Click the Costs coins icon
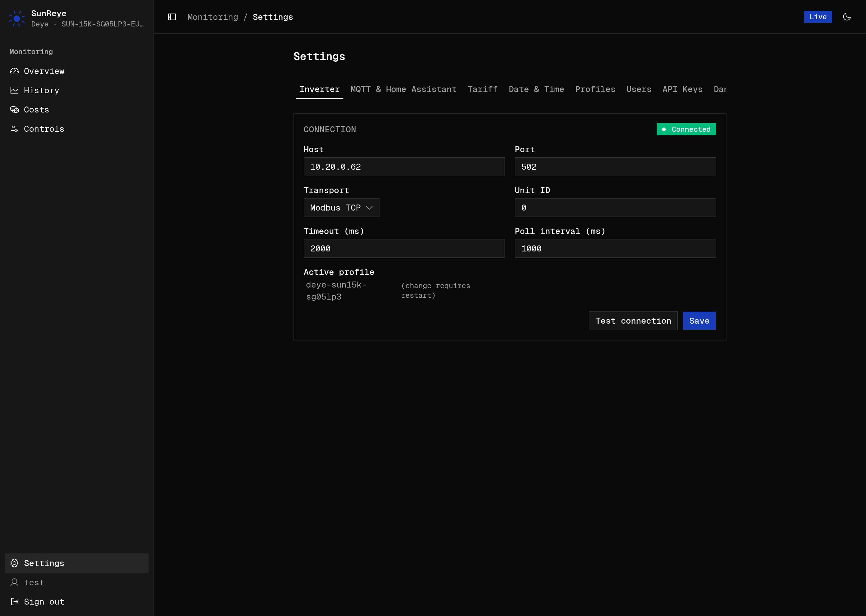The image size is (866, 616). 14,109
